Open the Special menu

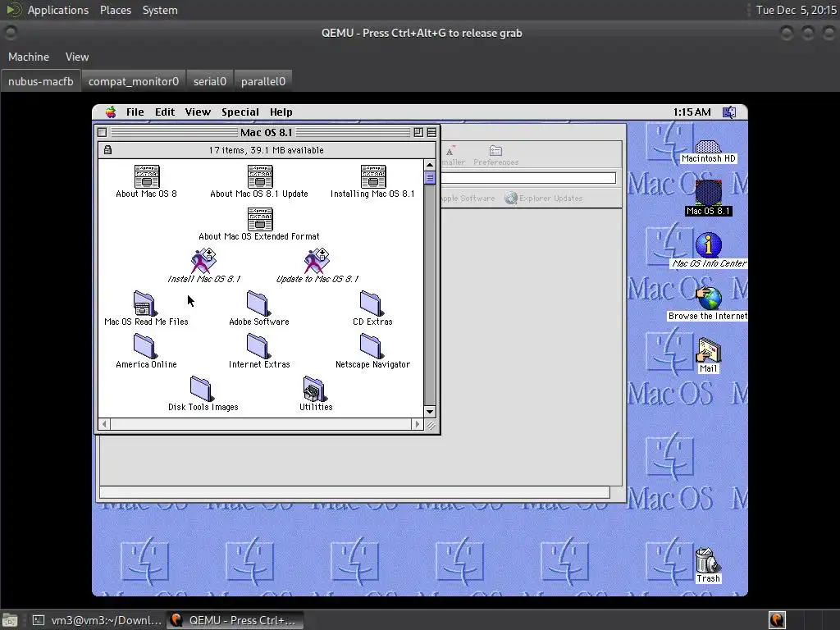click(x=240, y=112)
